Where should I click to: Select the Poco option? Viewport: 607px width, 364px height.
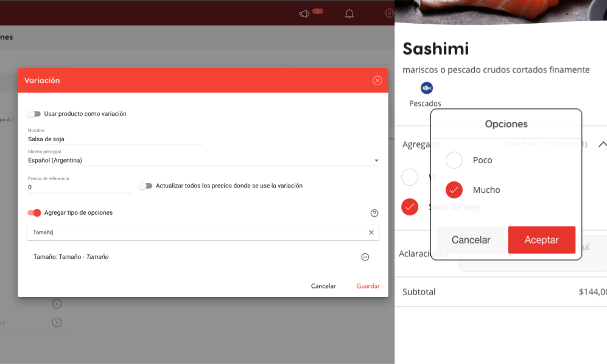pyautogui.click(x=454, y=160)
